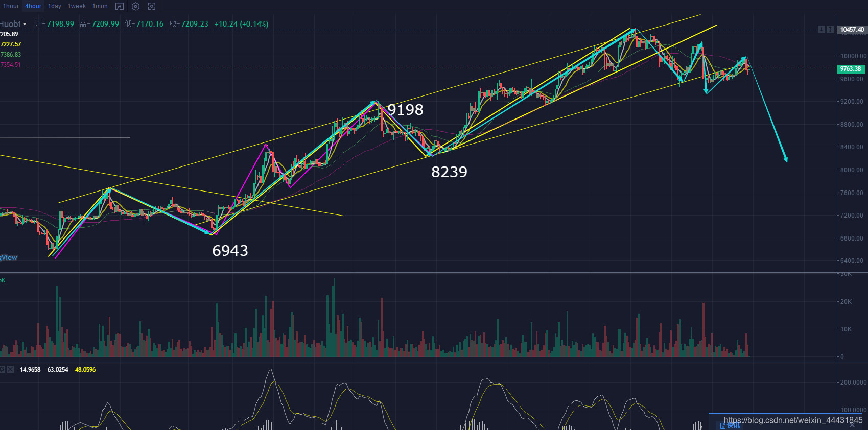The image size is (868, 430).
Task: Click the close price value 7209.23
Action: (195, 24)
